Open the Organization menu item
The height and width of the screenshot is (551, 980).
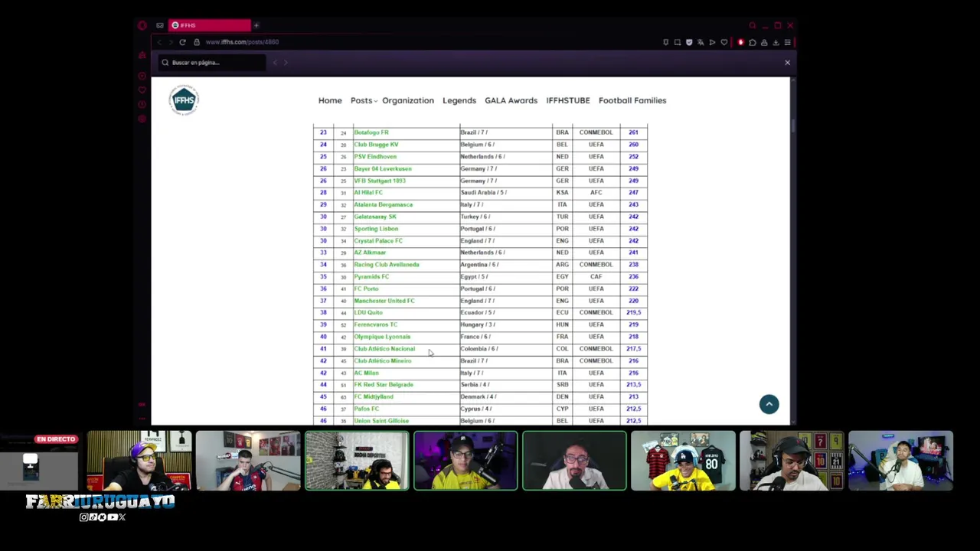(408, 100)
